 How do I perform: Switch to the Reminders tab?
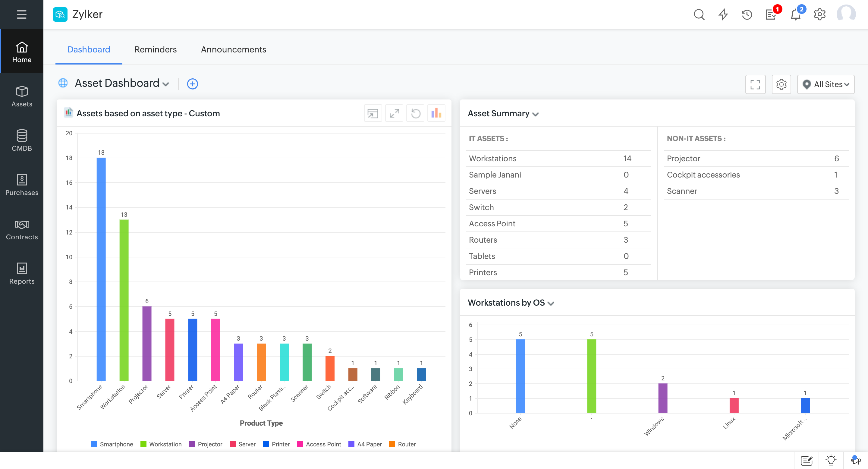155,49
